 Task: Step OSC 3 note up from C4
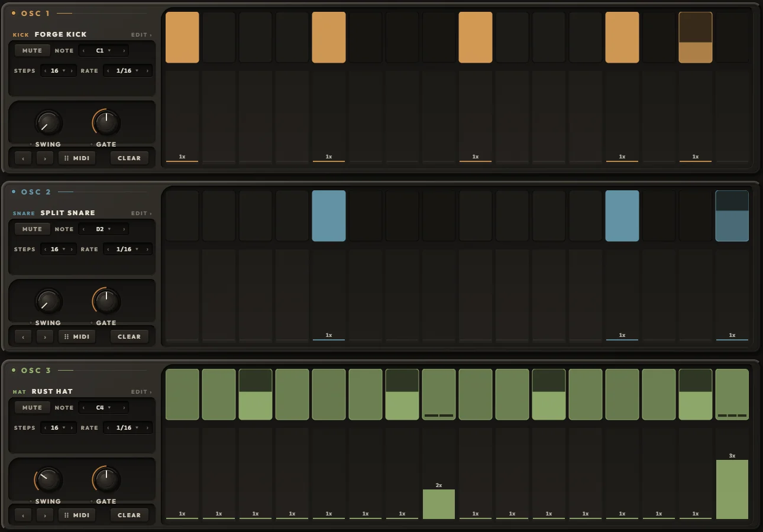[124, 408]
